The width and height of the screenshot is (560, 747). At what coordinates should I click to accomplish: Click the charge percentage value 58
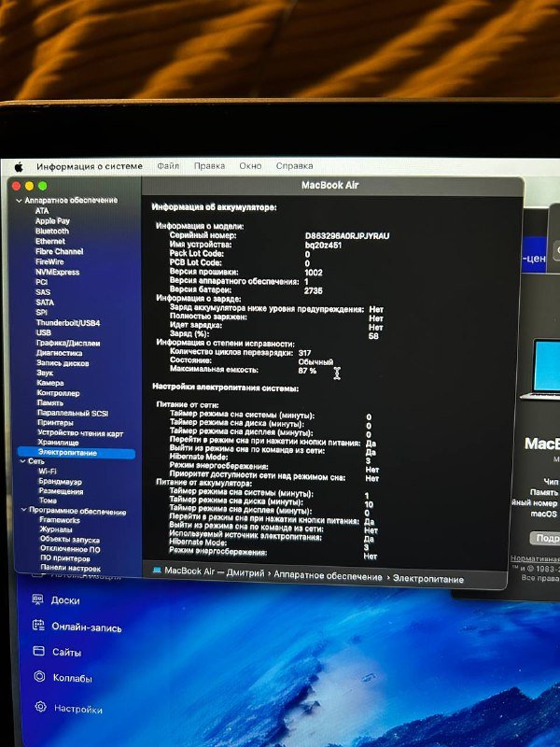373,336
